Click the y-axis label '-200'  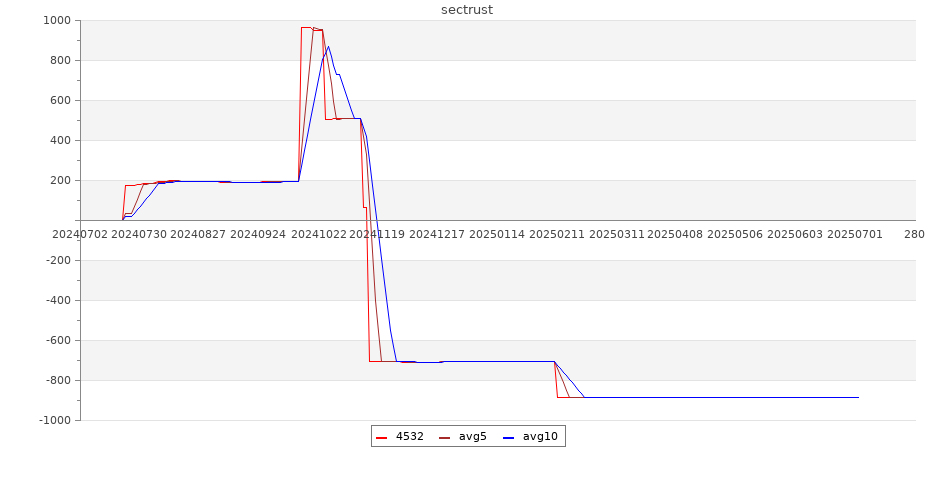click(x=58, y=260)
